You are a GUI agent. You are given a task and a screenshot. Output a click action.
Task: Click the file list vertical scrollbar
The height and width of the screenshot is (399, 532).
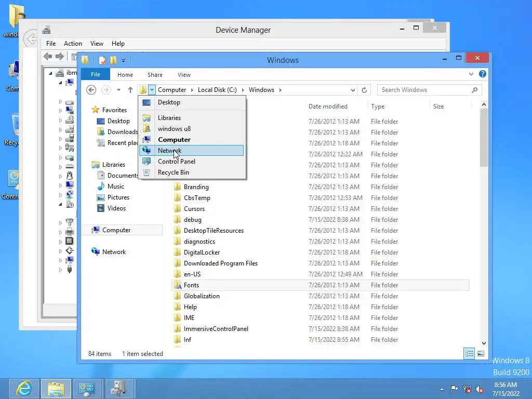[x=484, y=138]
